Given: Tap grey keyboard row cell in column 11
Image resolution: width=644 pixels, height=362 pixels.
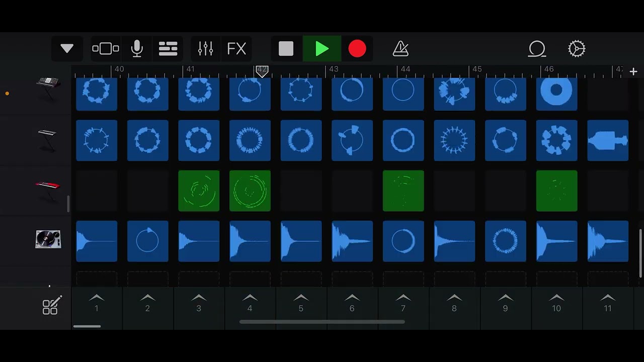Looking at the screenshot, I should [x=608, y=141].
